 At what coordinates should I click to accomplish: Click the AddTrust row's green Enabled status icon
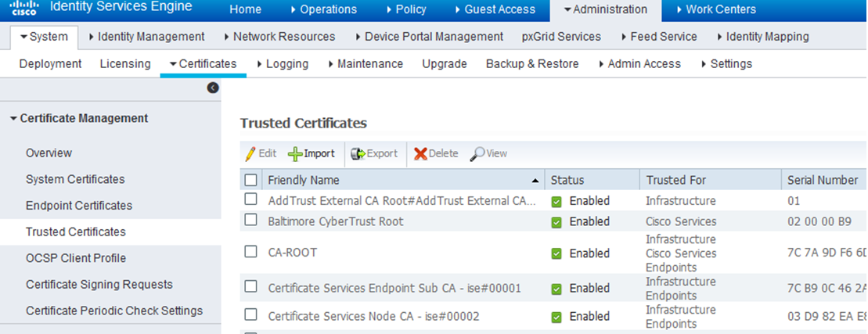tap(556, 201)
